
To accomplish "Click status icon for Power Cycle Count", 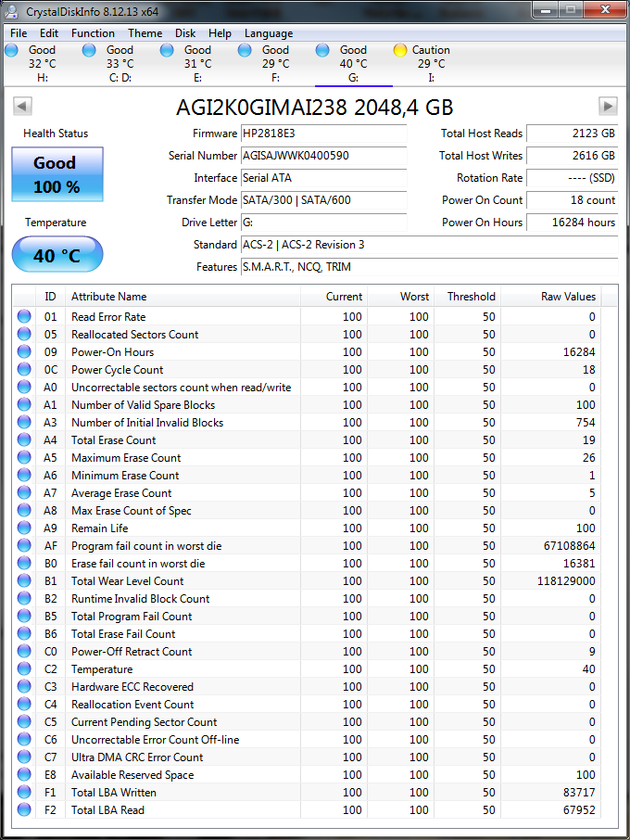I will [x=24, y=370].
